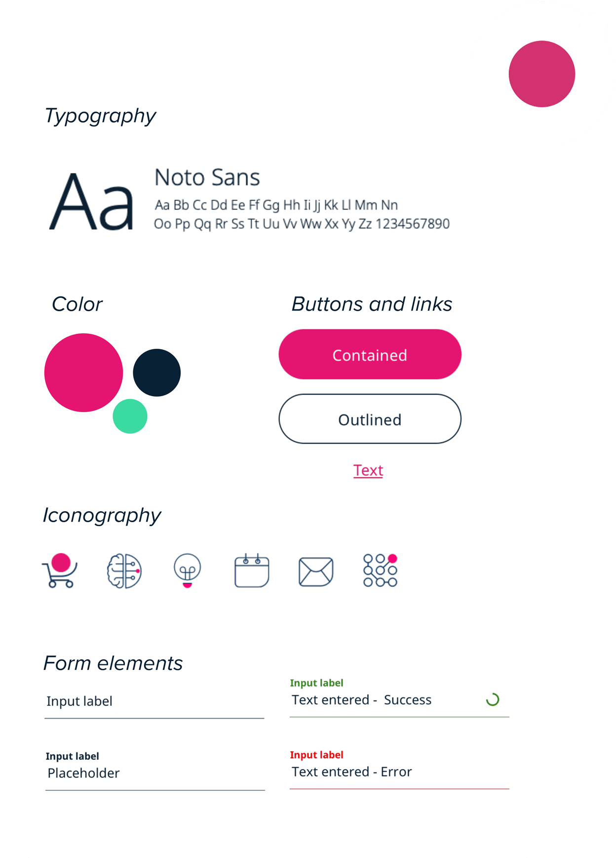Click the Outlined button
616x858 pixels.
point(370,419)
